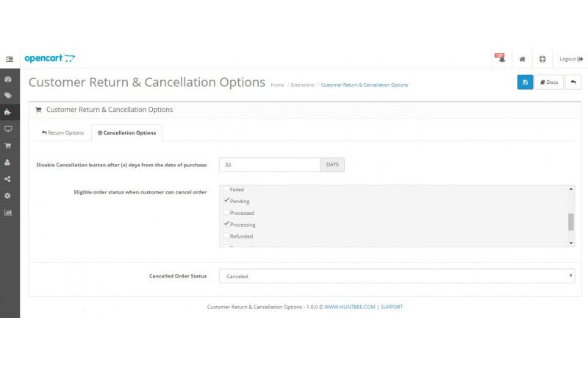This screenshot has height=368, width=588.
Task: Click the blue Save button
Action: point(525,82)
